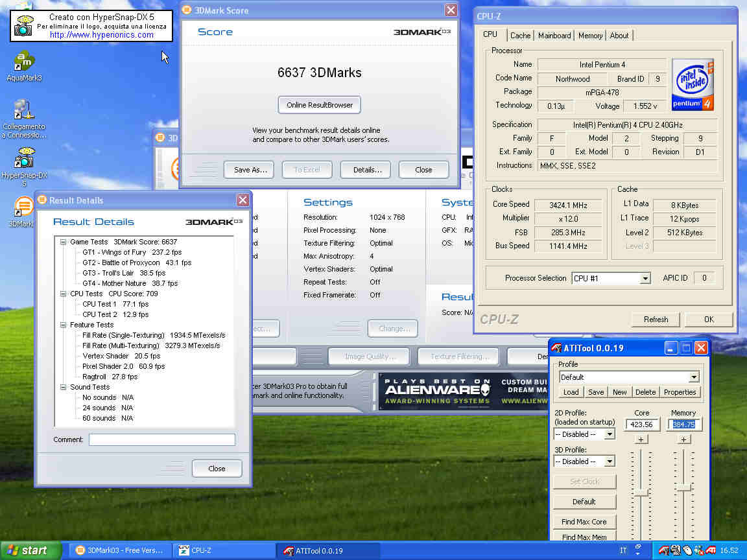The image size is (747, 560).
Task: Select the CPU tab in CPU-Z
Action: click(x=490, y=34)
